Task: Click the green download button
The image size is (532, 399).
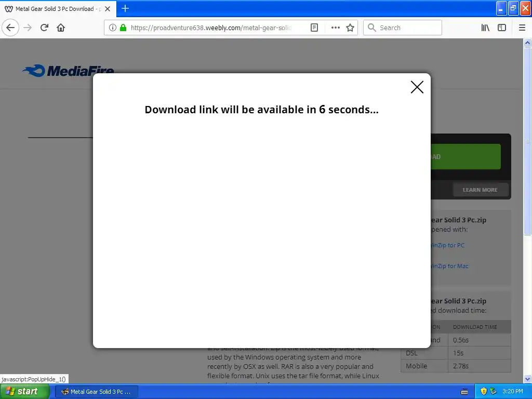Action: pyautogui.click(x=466, y=156)
